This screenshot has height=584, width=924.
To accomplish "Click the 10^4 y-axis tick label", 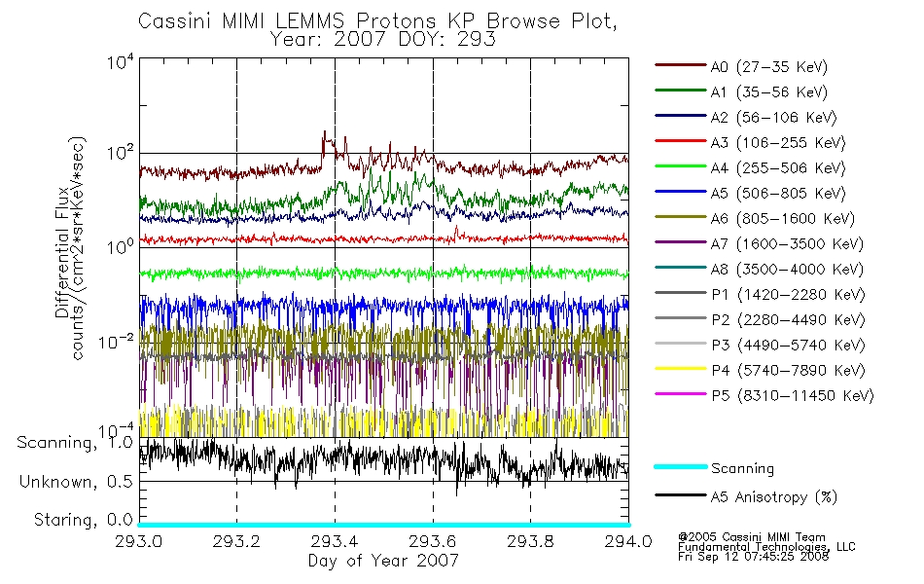I will (121, 61).
